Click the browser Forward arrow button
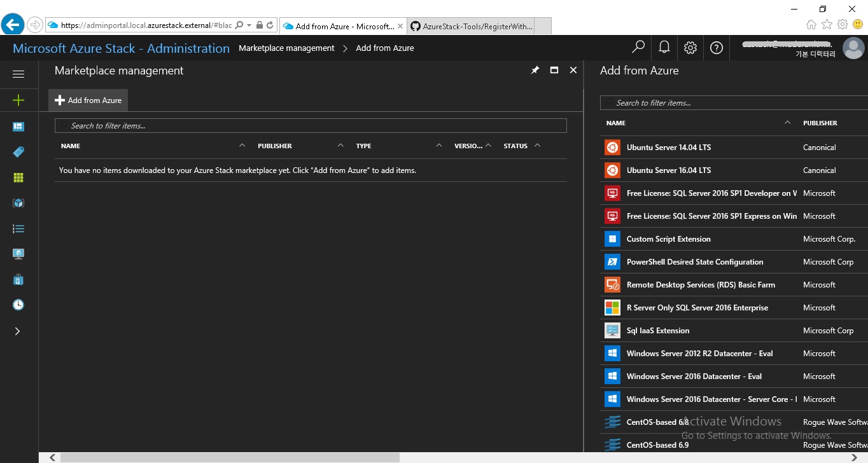Viewport: 868px width, 463px height. coord(34,25)
